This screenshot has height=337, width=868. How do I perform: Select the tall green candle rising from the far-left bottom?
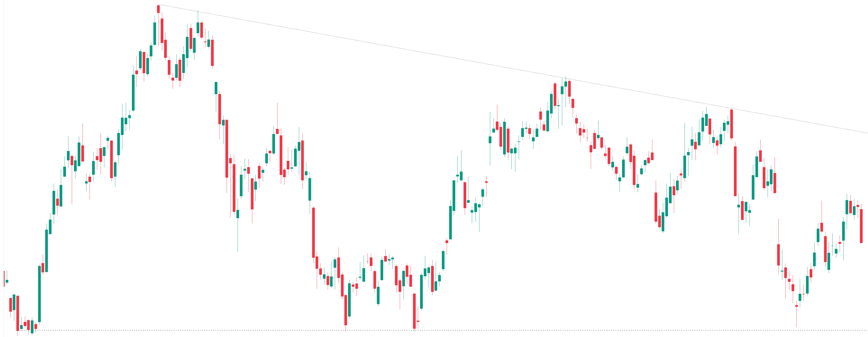pos(39,294)
